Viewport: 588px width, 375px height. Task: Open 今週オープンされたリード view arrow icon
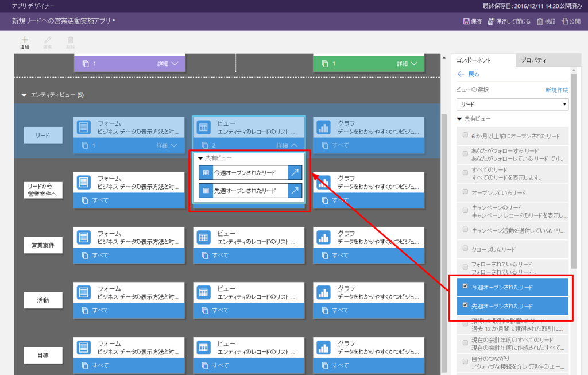(x=295, y=172)
